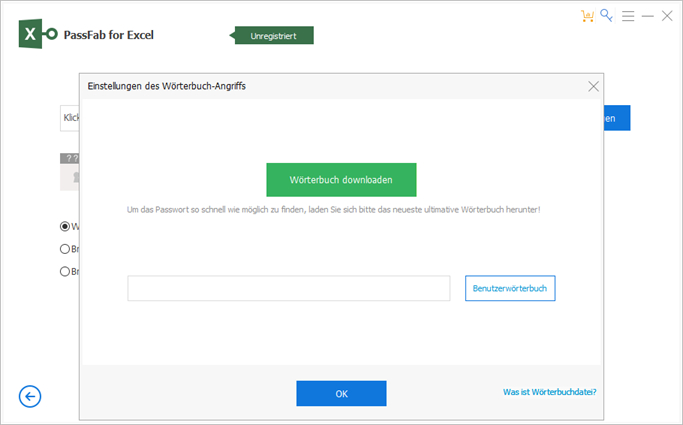Close the PassFab for Excel window

[666, 16]
